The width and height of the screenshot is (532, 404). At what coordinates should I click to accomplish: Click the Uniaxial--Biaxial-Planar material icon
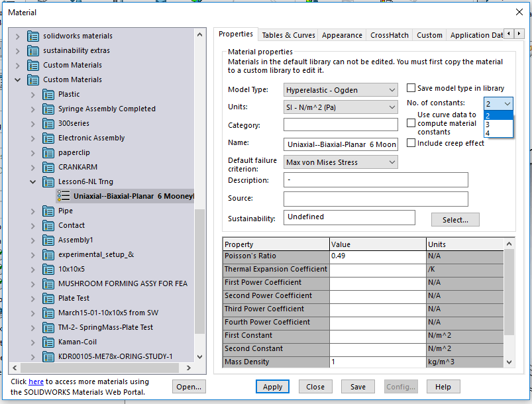coord(64,196)
